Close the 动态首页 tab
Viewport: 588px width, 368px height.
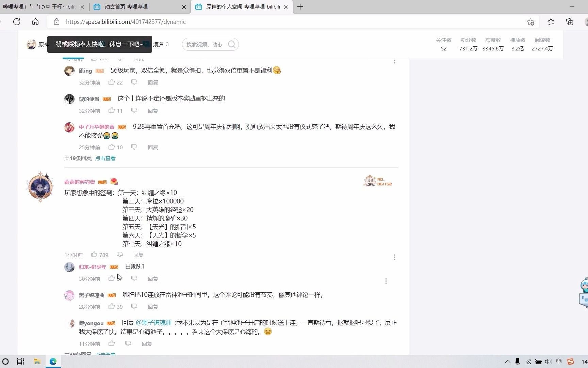tap(184, 7)
